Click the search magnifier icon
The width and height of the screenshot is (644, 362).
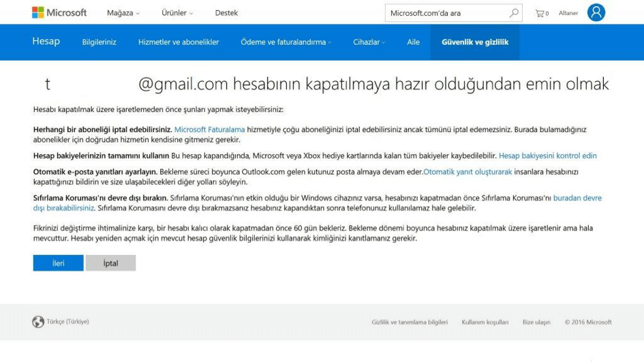click(x=514, y=13)
